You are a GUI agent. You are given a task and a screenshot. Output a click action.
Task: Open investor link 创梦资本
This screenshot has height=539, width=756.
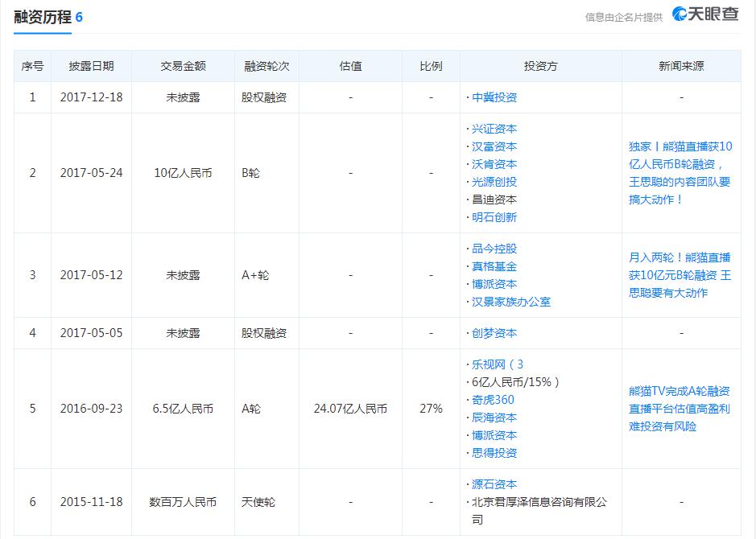pyautogui.click(x=494, y=333)
